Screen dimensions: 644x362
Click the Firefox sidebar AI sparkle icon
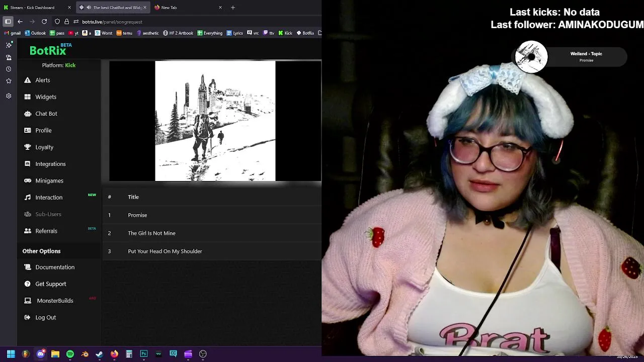coord(9,45)
